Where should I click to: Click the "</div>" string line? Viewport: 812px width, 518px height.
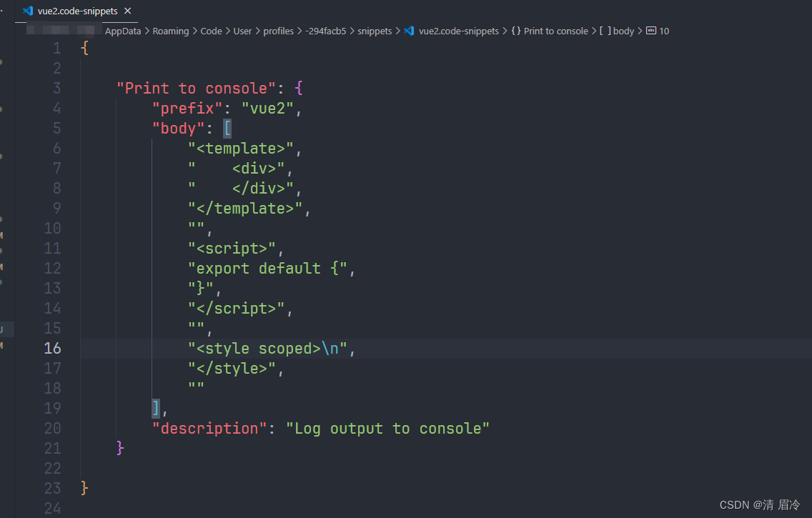click(x=241, y=189)
